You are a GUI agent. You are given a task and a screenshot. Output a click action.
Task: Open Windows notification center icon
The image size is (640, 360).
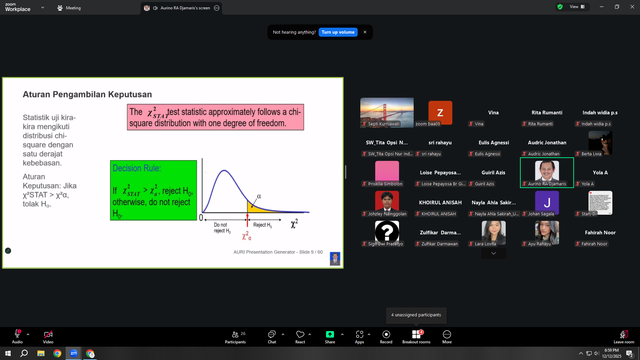pos(629,353)
